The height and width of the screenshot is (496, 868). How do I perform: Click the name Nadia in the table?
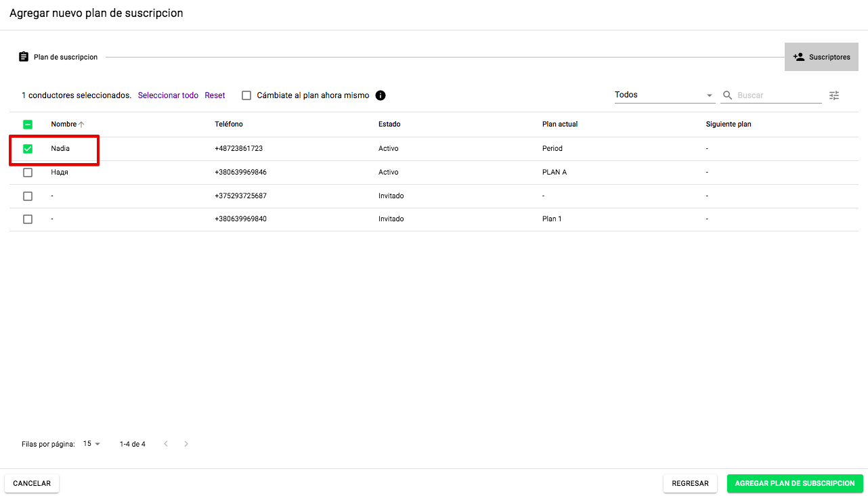click(x=60, y=148)
